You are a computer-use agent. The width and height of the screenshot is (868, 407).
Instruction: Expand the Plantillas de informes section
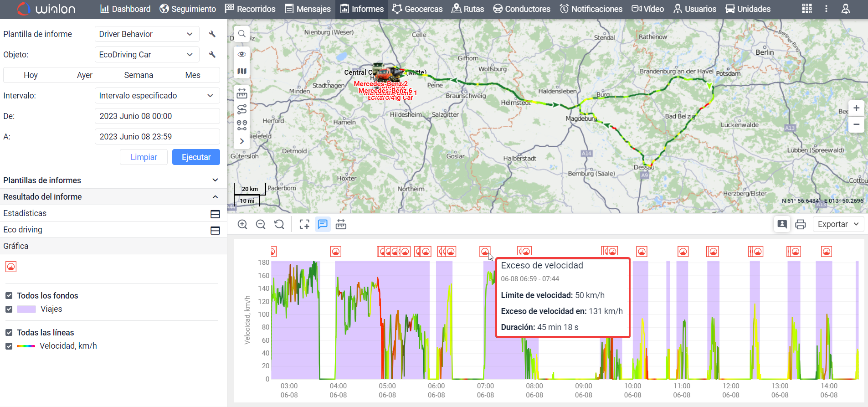[x=215, y=180]
